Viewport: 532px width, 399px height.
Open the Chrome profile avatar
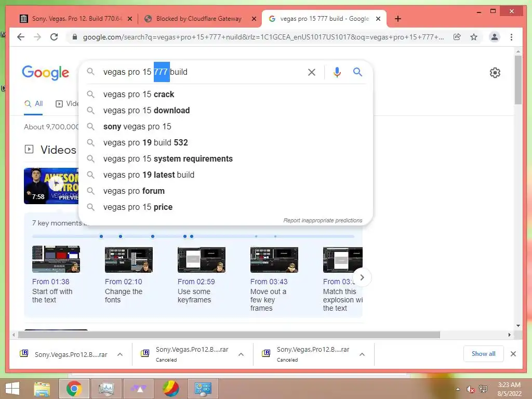[x=495, y=37]
